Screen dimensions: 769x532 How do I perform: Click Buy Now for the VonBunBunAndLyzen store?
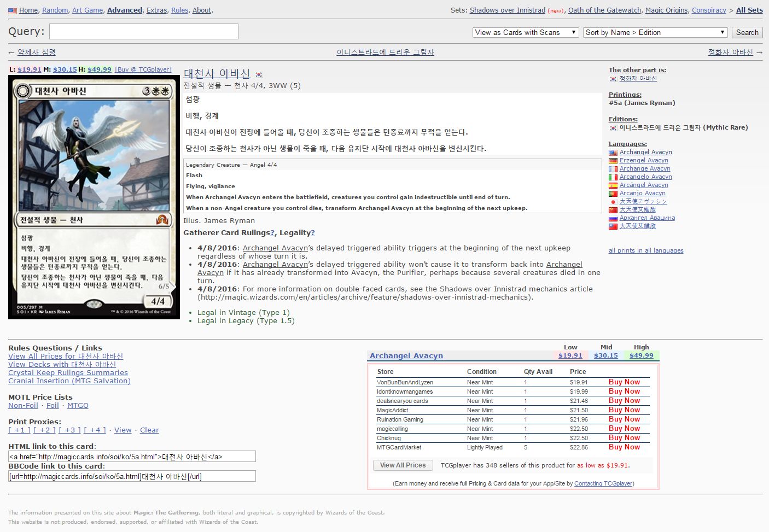tap(624, 382)
